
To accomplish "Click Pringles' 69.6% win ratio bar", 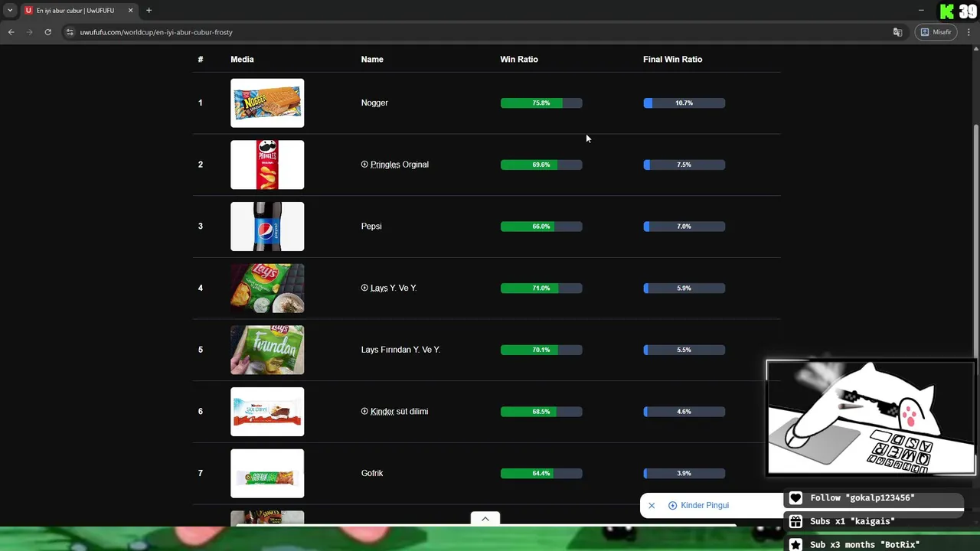I will pos(541,165).
